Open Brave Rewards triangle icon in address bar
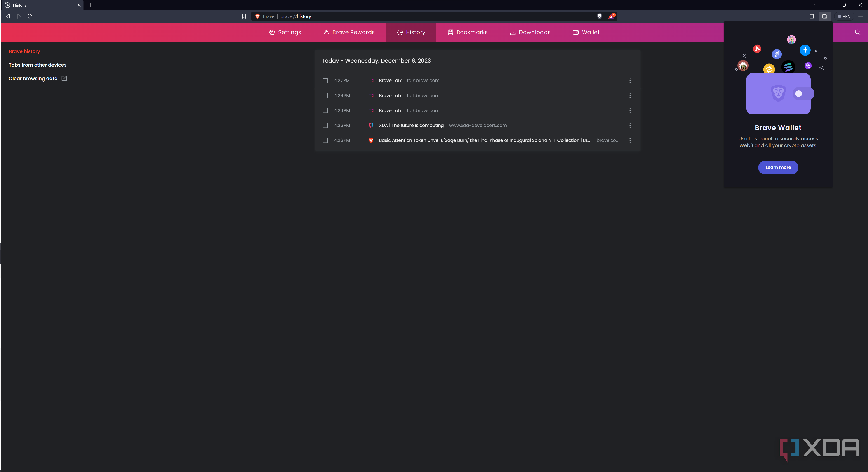 612,16
